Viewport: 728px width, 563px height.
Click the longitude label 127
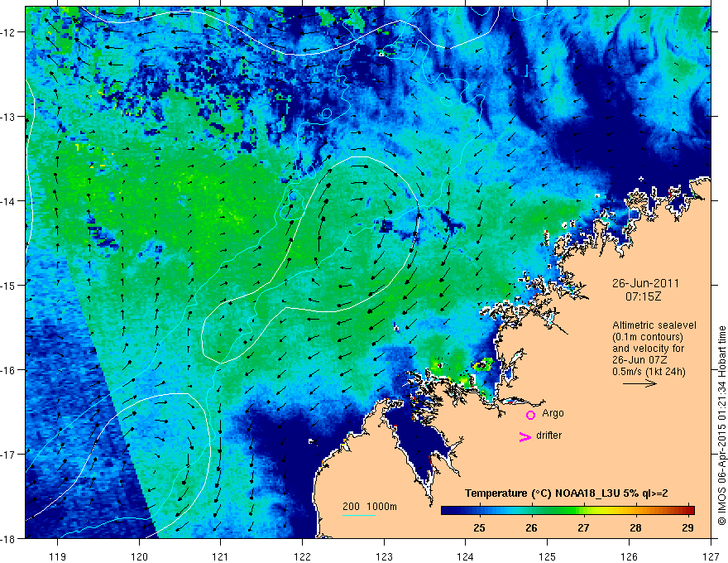coord(711,556)
